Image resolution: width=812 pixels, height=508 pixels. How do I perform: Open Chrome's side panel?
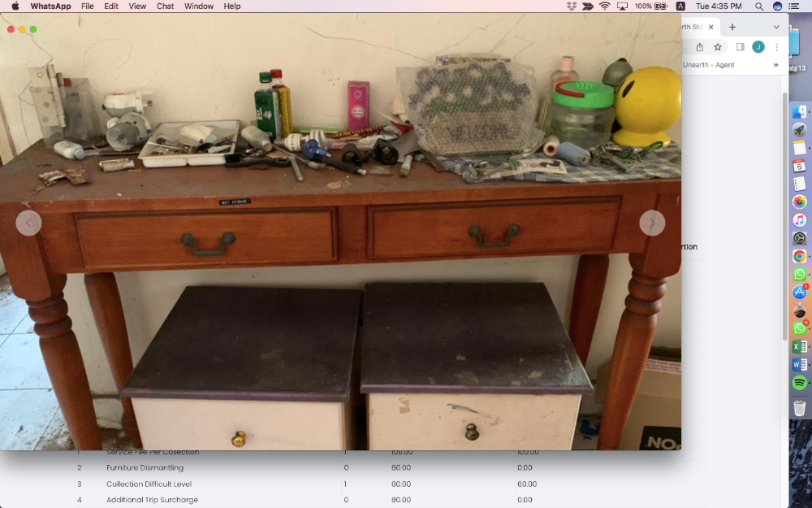coord(740,47)
